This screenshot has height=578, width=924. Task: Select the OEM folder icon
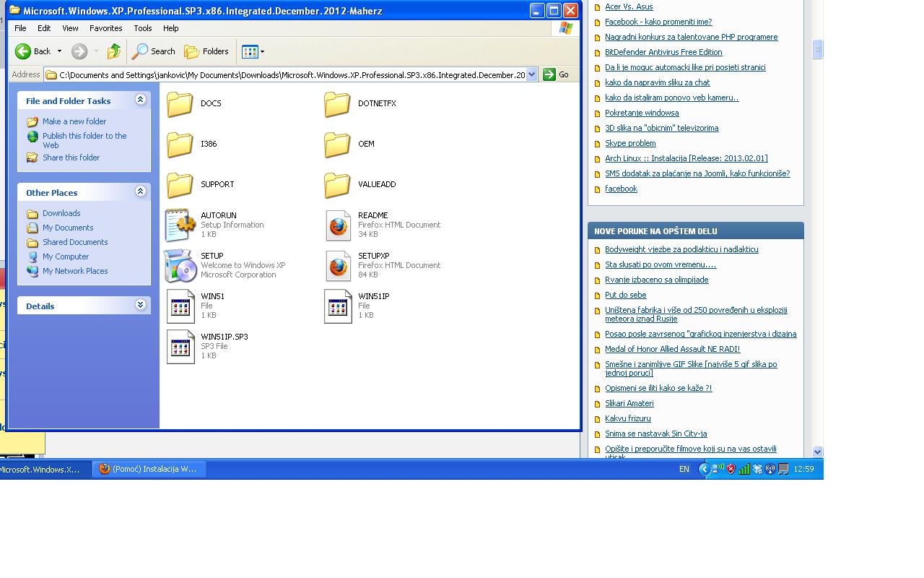337,144
